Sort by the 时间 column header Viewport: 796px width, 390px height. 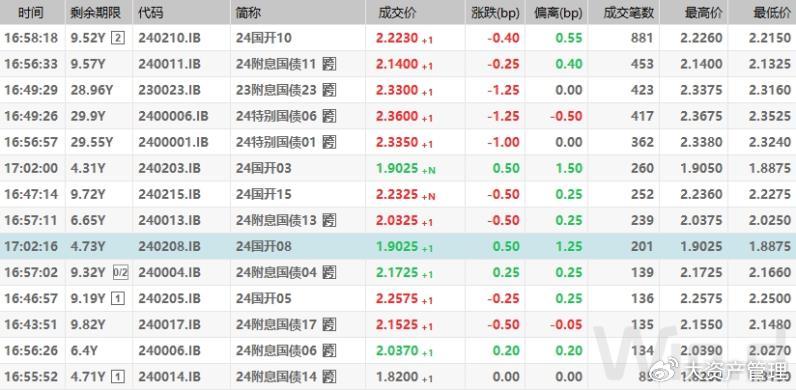31,13
